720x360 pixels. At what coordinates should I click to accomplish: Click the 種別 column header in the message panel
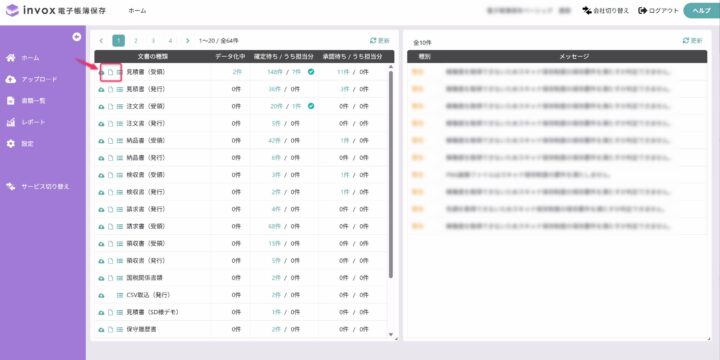pos(424,56)
